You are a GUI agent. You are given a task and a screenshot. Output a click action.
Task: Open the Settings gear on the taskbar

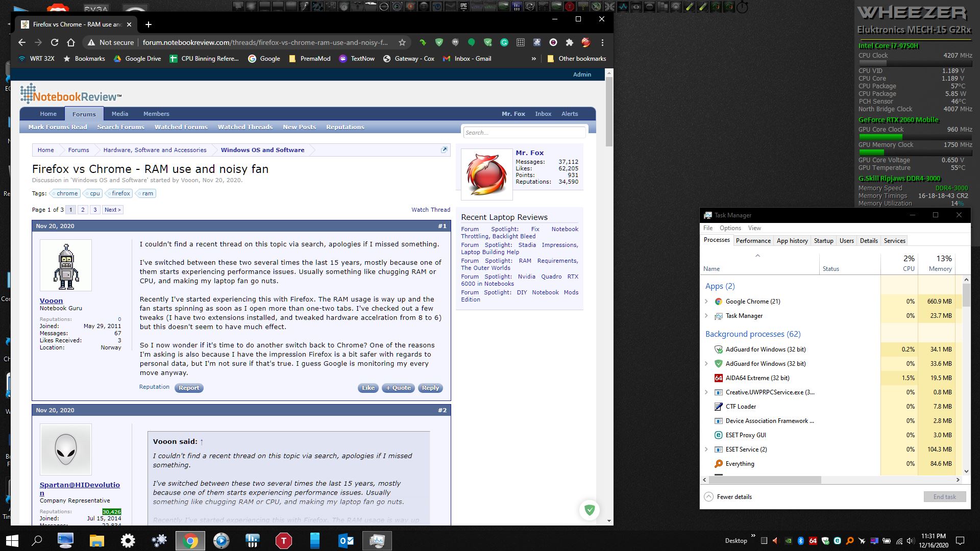[x=128, y=540]
